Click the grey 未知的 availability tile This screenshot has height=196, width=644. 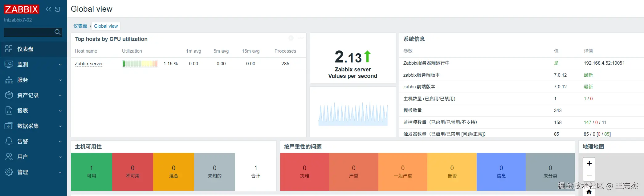[214, 172]
